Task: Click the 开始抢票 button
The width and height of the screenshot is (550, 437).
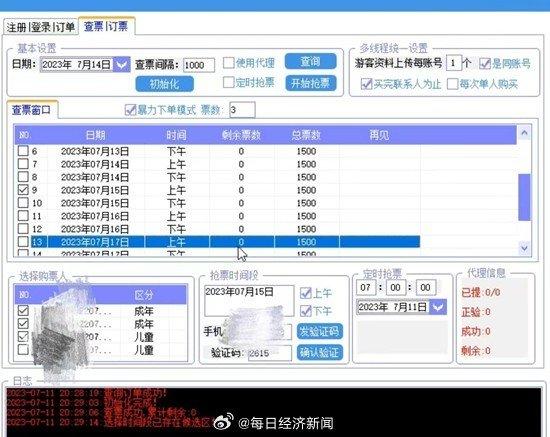Action: [x=310, y=83]
